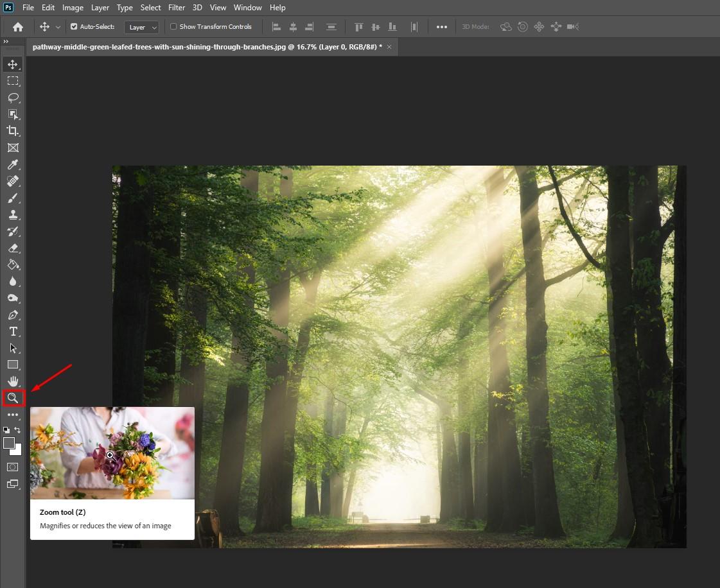
Task: Uncheck the Auto-Select checkbox
Action: (x=74, y=27)
